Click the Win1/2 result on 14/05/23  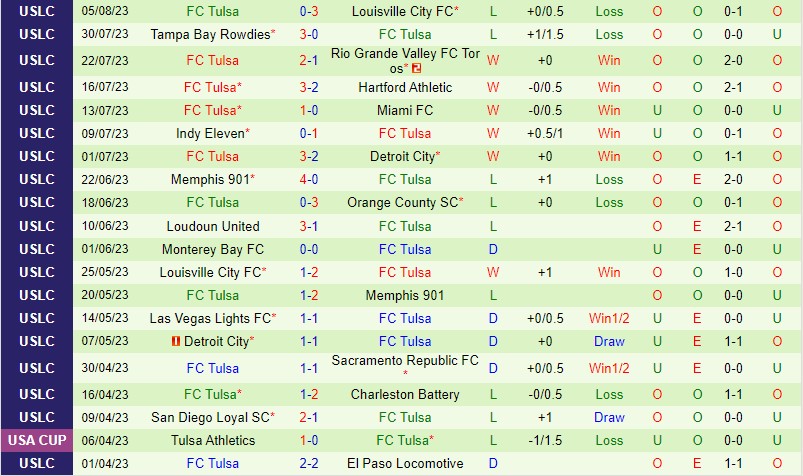(x=609, y=318)
